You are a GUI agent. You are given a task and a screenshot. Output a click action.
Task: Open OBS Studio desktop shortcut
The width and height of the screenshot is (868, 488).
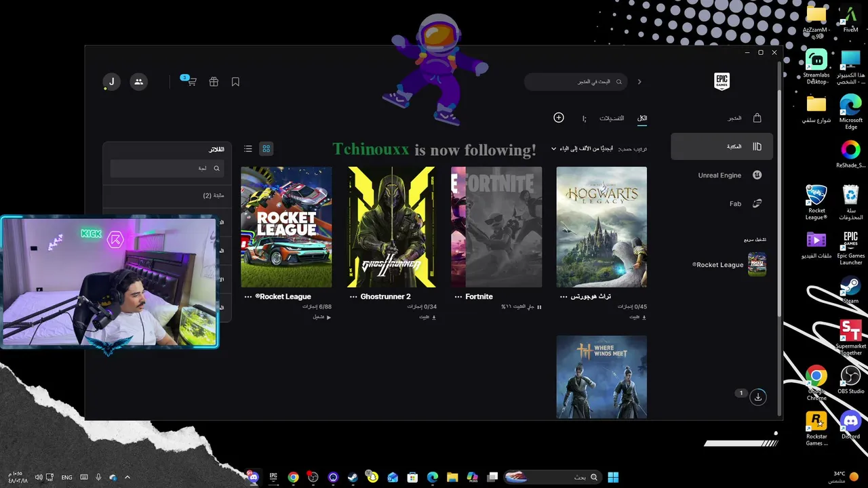[850, 380]
